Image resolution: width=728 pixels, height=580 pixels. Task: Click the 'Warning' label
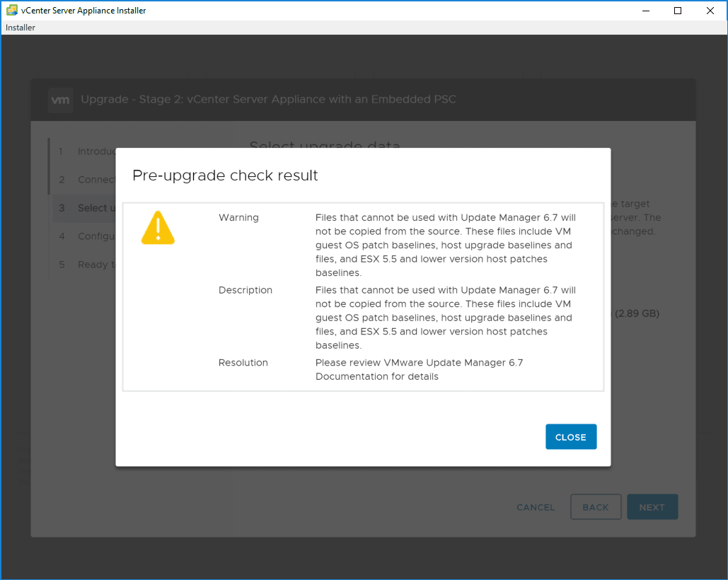(238, 217)
